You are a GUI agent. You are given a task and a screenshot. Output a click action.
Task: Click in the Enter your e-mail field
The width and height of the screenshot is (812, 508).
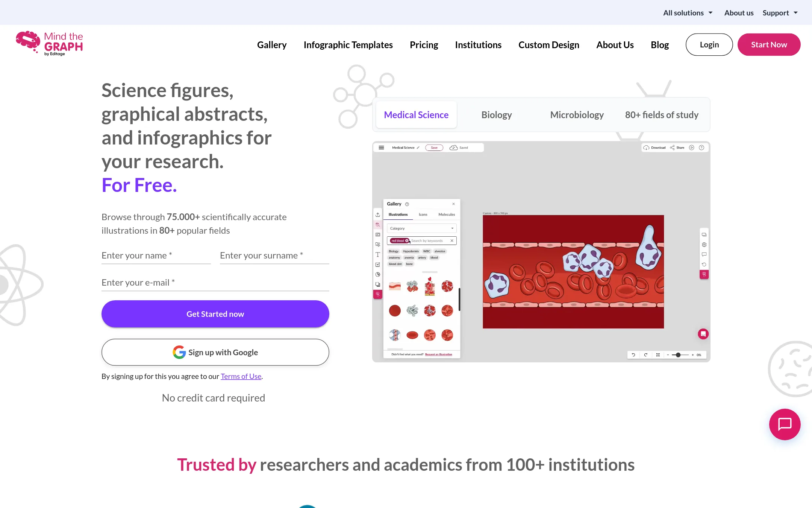coord(215,283)
